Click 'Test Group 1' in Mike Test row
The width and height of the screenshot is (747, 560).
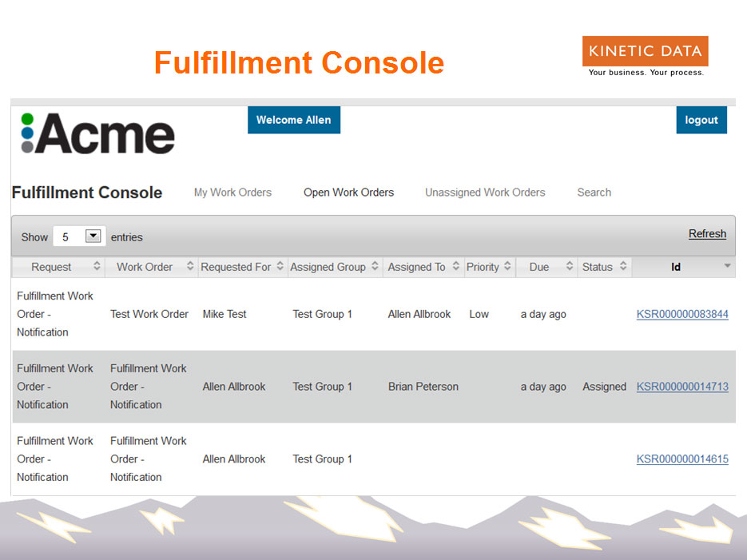coord(322,314)
